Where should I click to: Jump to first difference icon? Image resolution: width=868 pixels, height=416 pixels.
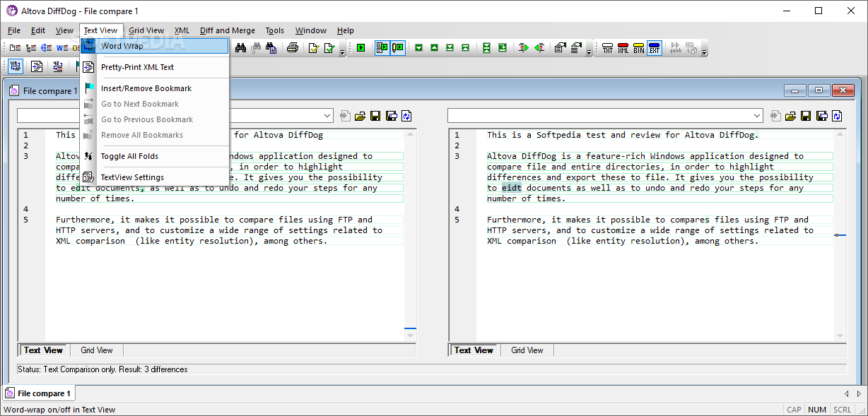(x=465, y=48)
